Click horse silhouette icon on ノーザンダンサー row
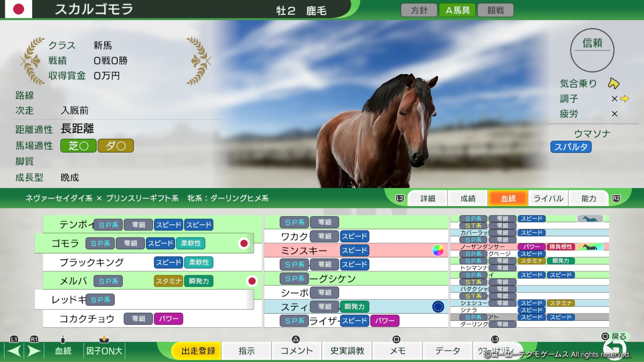Image resolution: width=644 pixels, height=362 pixels. tap(590, 247)
